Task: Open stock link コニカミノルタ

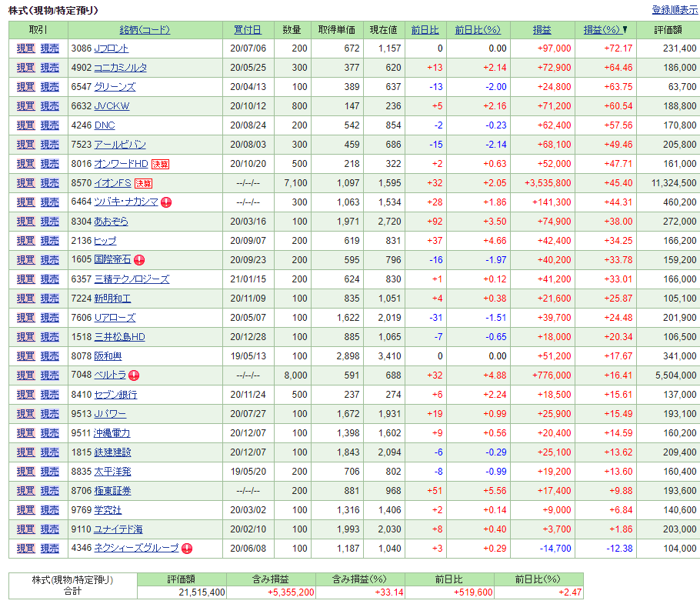Action: [x=121, y=68]
